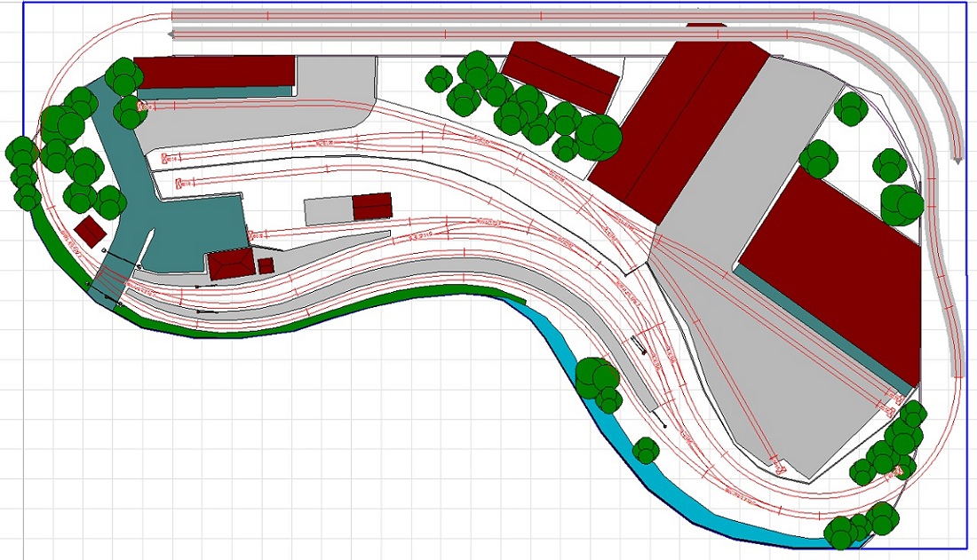Select the red half of the small central building

(x=372, y=206)
